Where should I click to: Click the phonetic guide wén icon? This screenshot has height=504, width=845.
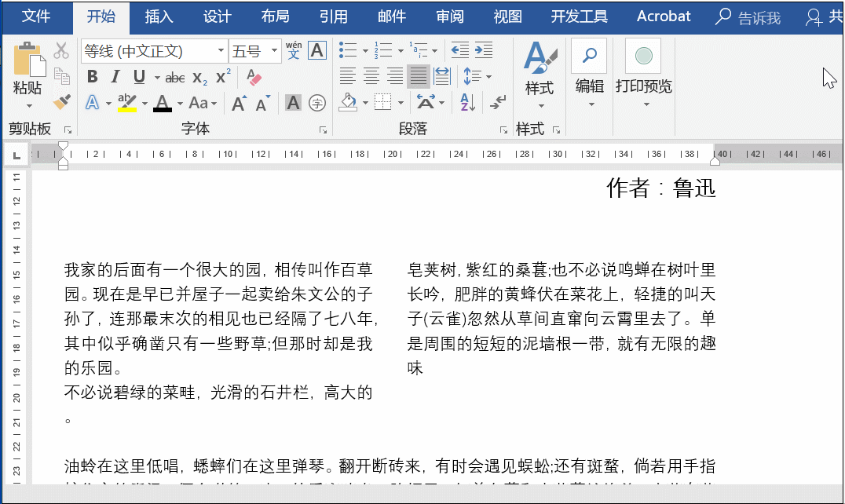click(x=294, y=50)
